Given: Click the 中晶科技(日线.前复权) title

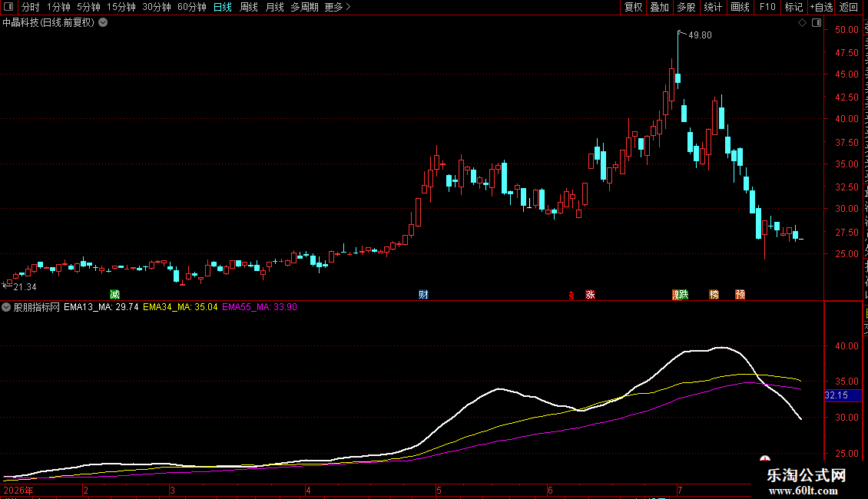Looking at the screenshot, I should pos(48,23).
